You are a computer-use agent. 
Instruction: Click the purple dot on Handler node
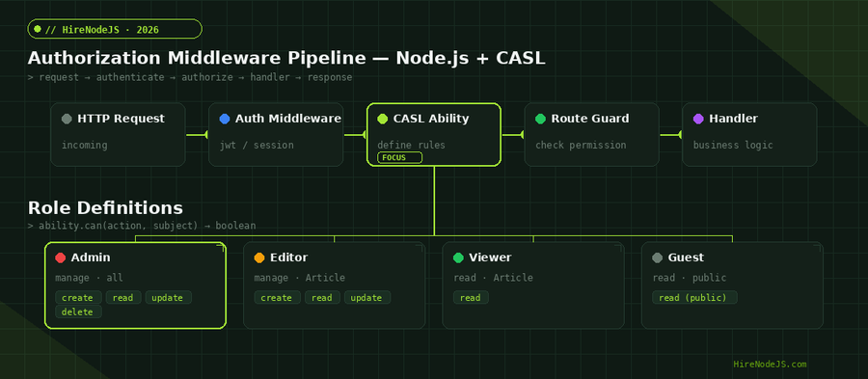tap(698, 119)
